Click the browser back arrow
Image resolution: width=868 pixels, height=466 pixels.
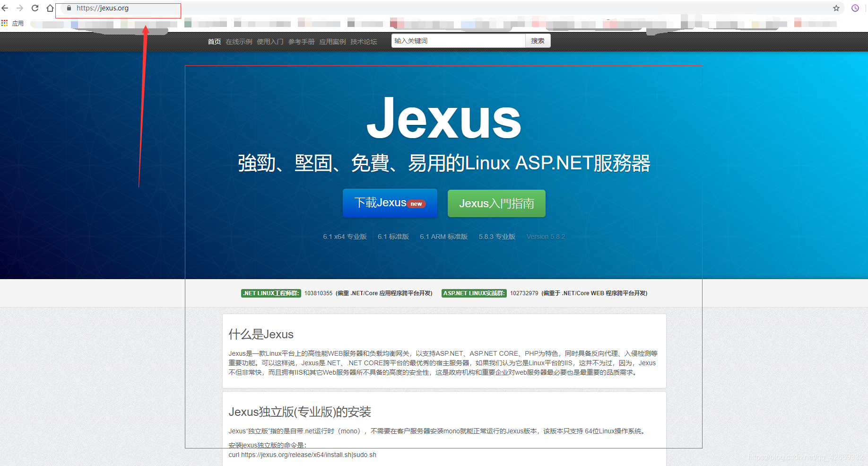(5, 8)
